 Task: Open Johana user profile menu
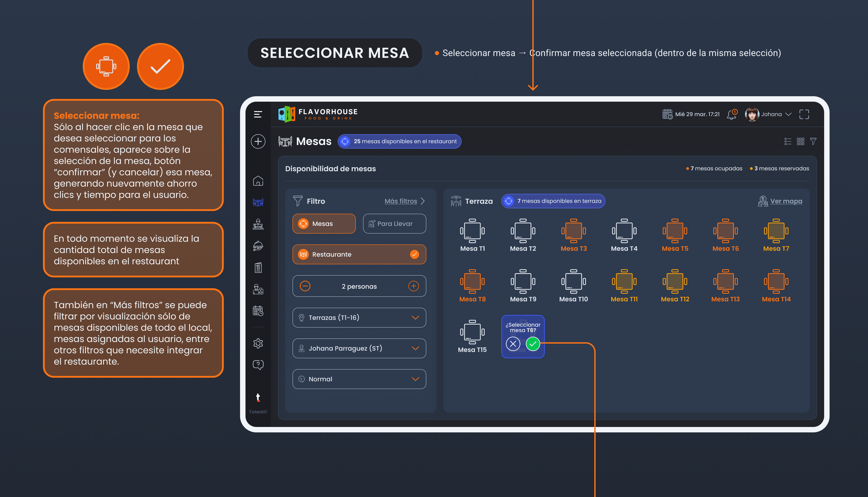[771, 114]
